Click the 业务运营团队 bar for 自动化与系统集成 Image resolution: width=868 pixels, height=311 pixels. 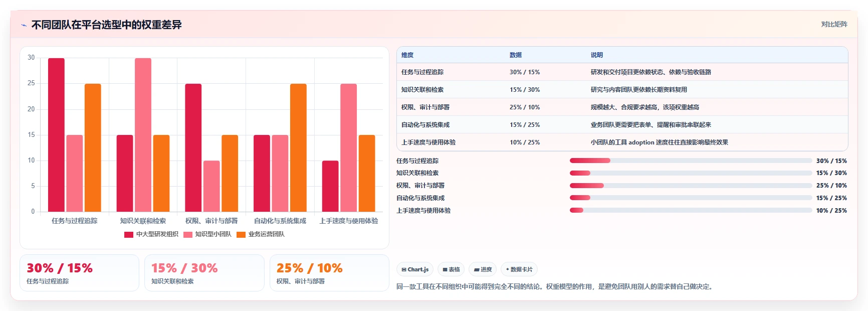298,148
